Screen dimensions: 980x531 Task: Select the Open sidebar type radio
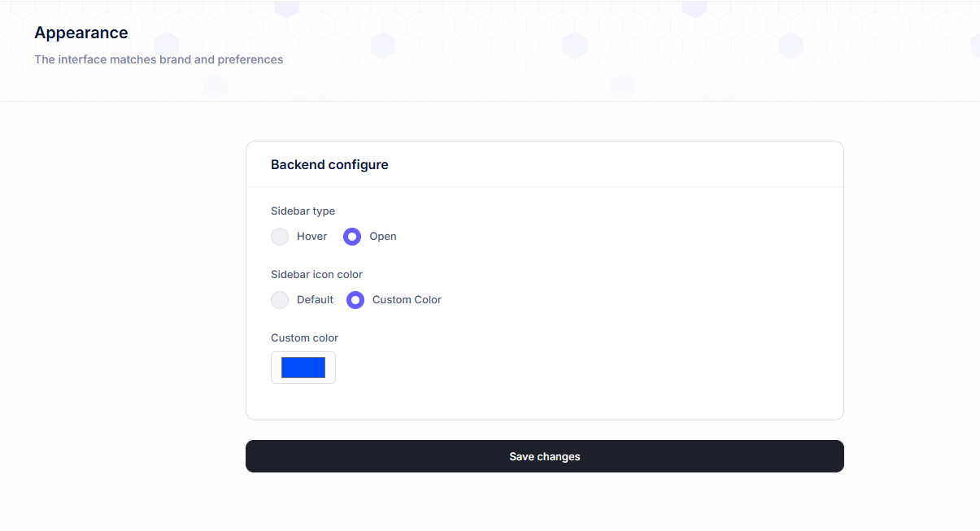coord(352,237)
